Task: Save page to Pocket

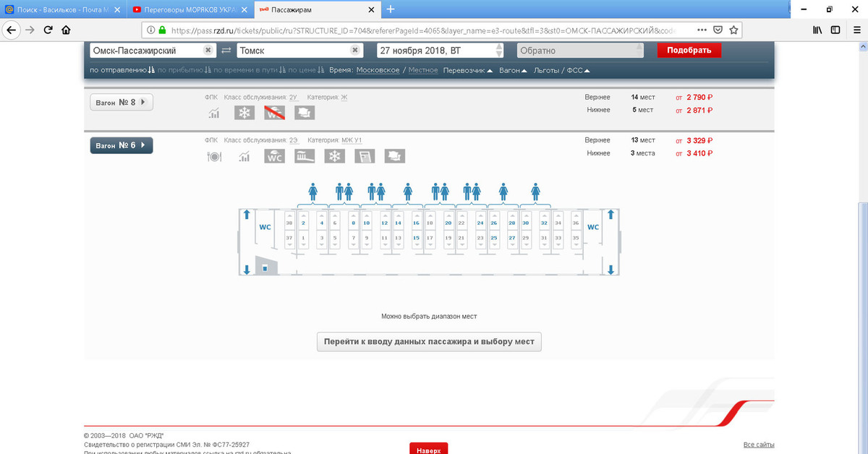Action: pyautogui.click(x=718, y=30)
